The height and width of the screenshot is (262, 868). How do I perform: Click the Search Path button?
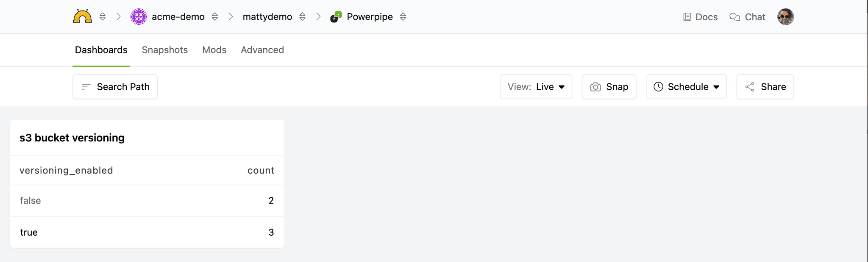115,87
